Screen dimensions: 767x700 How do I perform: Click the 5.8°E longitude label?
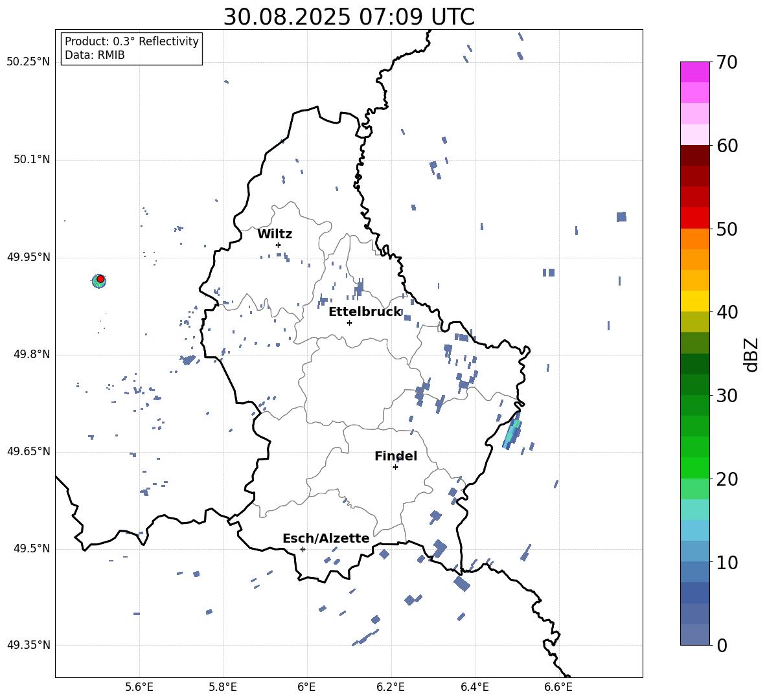tap(223, 687)
